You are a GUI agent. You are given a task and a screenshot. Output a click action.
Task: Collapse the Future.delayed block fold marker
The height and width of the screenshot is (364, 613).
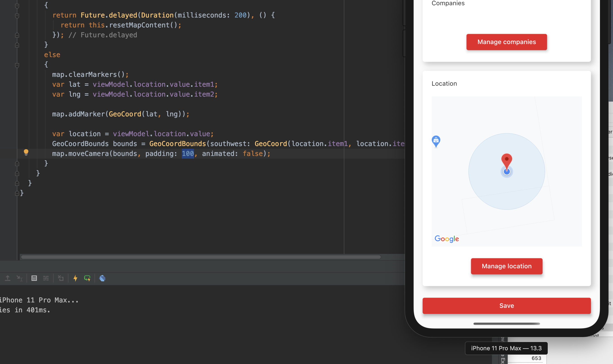point(17,16)
